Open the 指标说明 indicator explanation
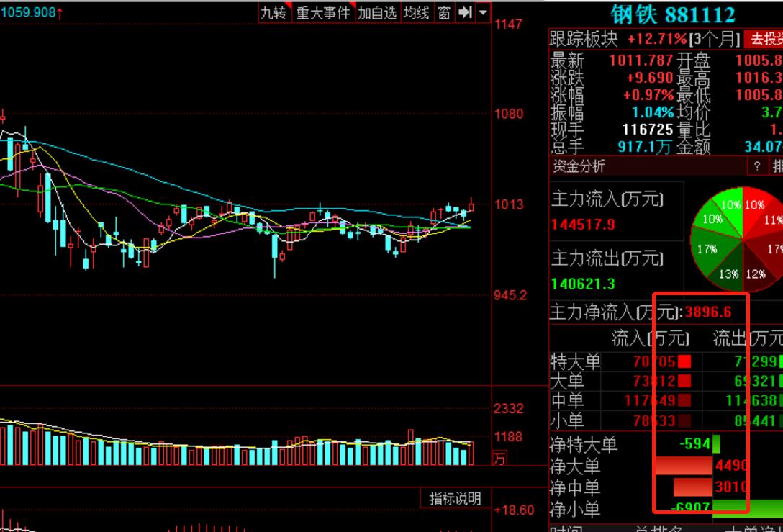This screenshot has width=783, height=532. pos(456,497)
